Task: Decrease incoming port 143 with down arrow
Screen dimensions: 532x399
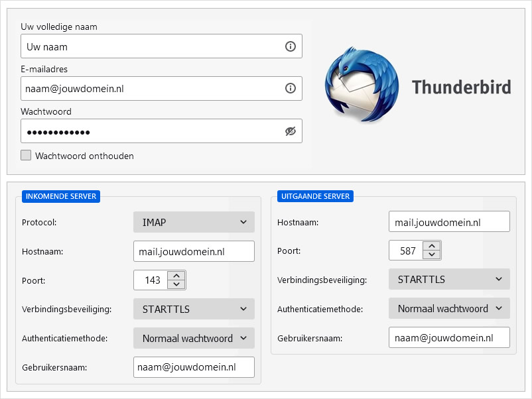Action: 176,284
